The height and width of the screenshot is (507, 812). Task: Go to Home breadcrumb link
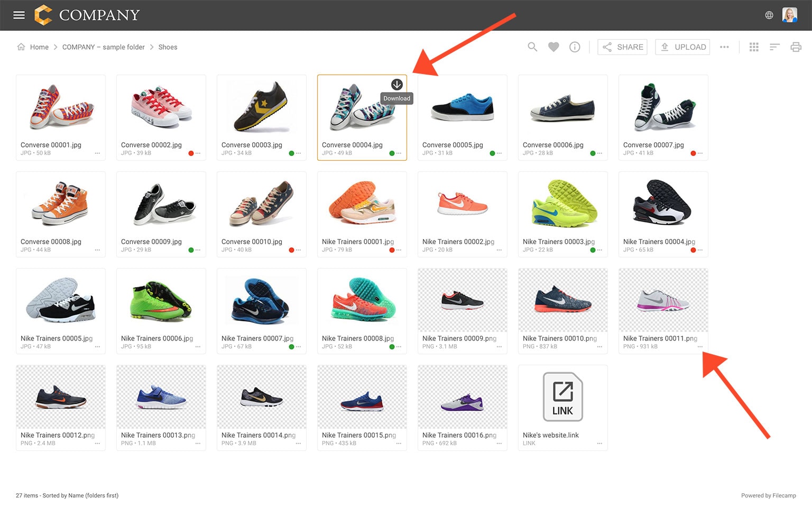(x=39, y=47)
